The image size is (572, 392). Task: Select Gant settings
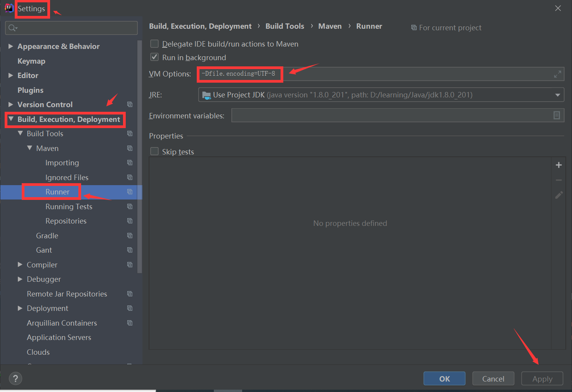44,250
